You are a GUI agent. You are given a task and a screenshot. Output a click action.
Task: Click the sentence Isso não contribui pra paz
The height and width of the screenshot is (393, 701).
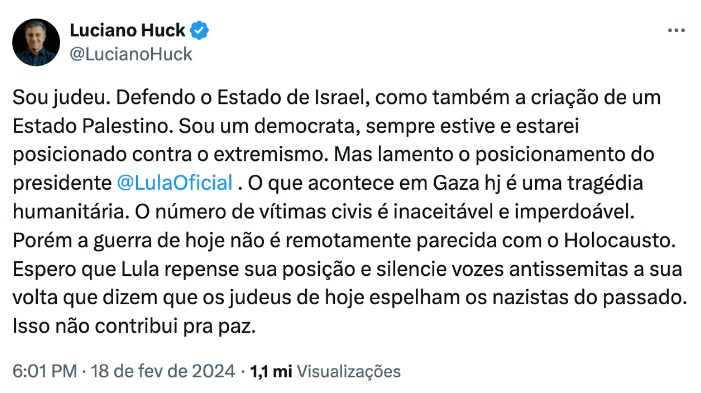coord(134,327)
